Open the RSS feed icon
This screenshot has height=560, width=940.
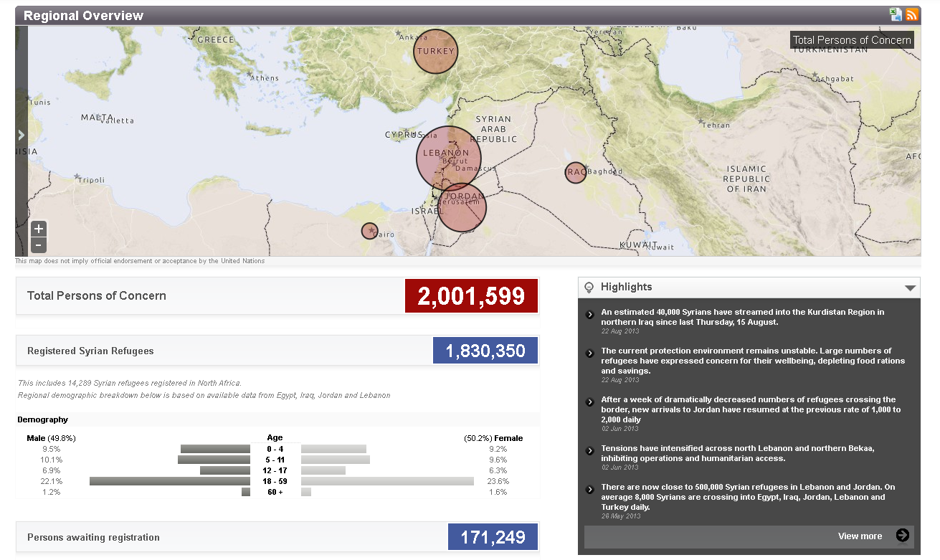tap(912, 14)
